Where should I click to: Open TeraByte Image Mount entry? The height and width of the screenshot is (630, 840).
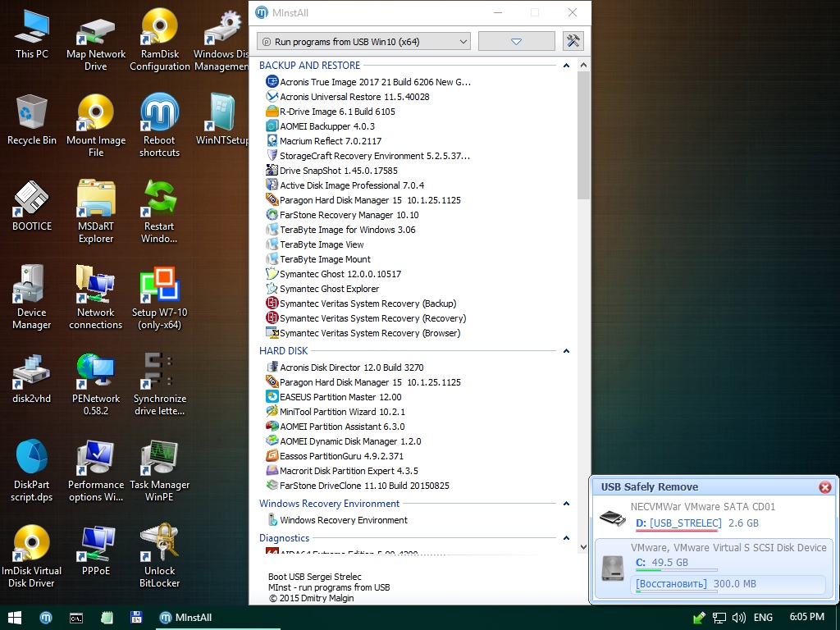pyautogui.click(x=318, y=259)
